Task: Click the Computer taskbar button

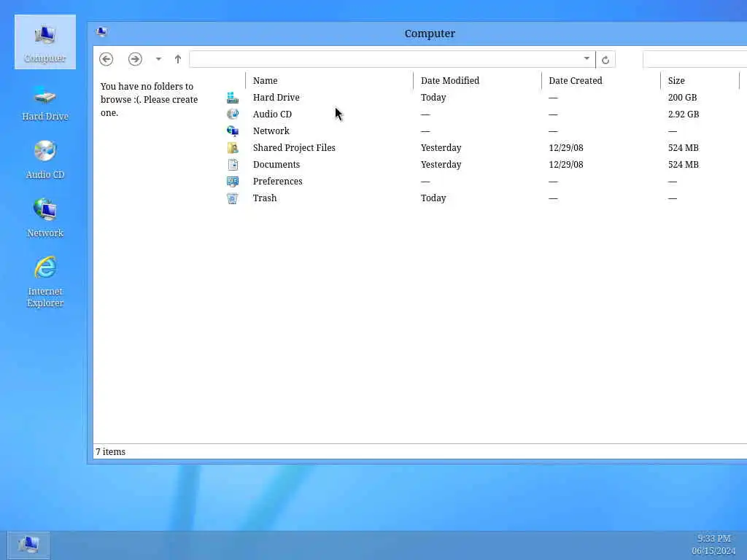Action: click(x=28, y=545)
